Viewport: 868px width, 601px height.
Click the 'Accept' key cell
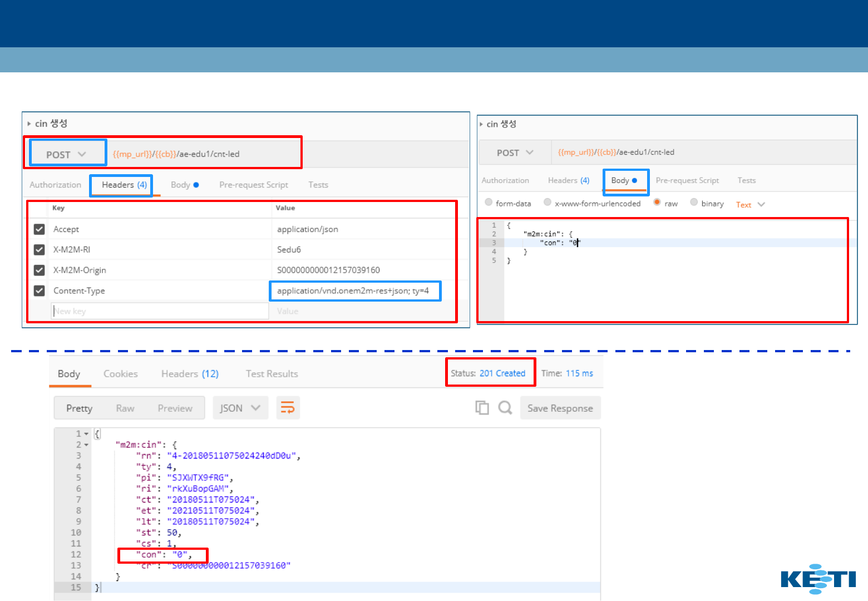(x=66, y=229)
